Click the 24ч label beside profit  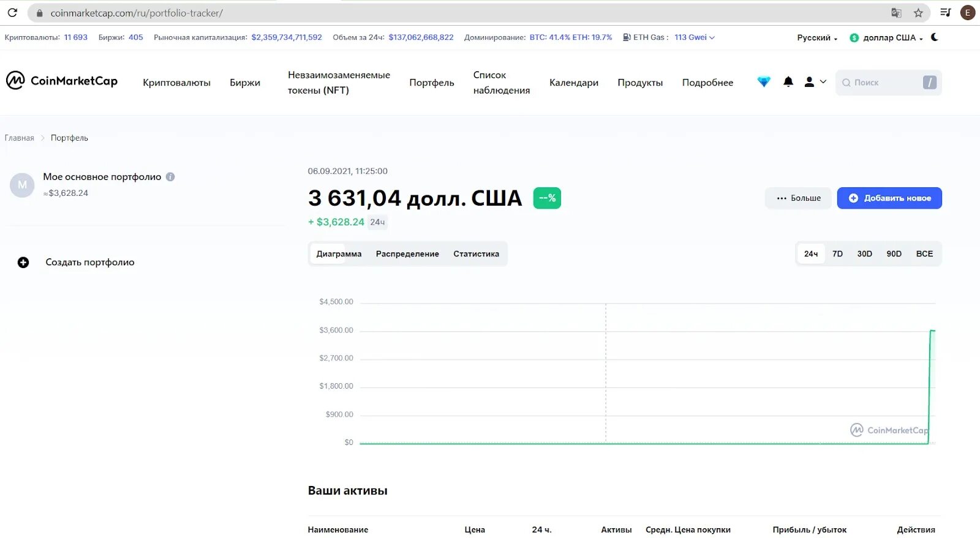tap(377, 222)
